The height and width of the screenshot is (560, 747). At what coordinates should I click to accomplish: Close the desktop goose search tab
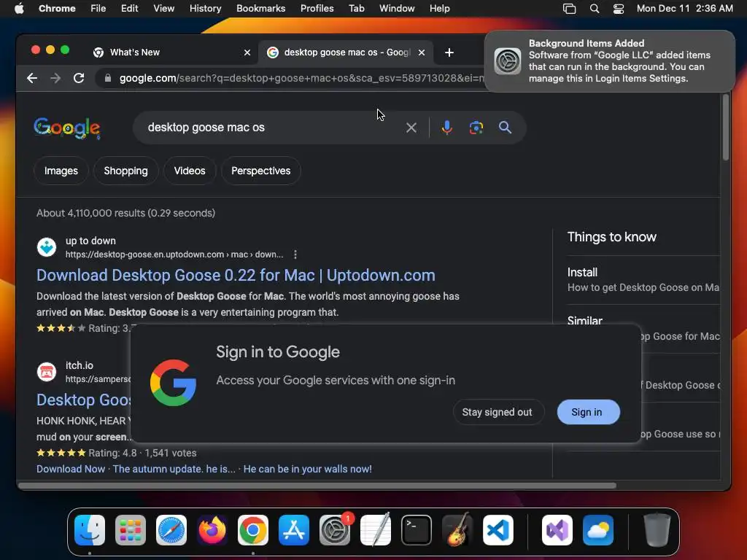[421, 52]
